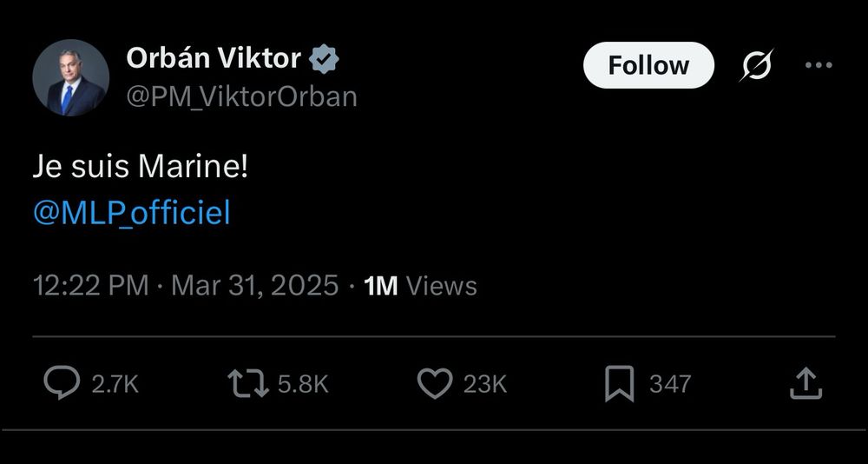
Task: Click the 12:22 PM timestamp
Action: [x=90, y=286]
